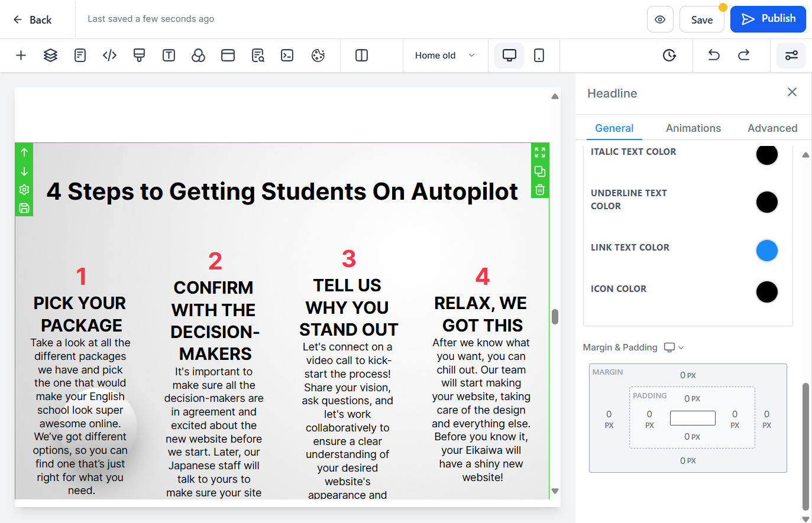Click the RELAX, WE GOT THIS heading
Image resolution: width=812 pixels, height=523 pixels.
(x=481, y=314)
